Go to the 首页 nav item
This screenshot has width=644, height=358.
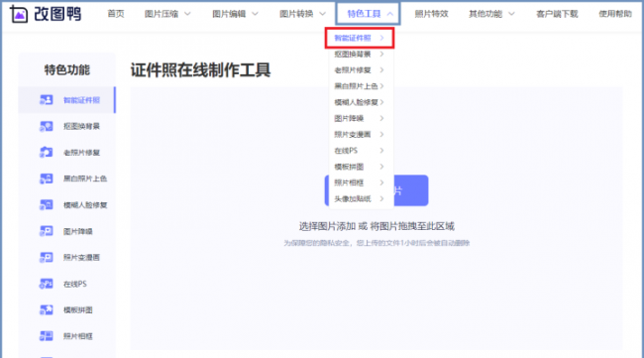[116, 14]
